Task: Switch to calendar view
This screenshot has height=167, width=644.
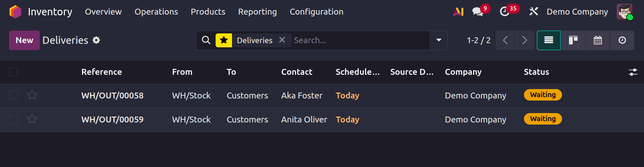Action: tap(598, 40)
